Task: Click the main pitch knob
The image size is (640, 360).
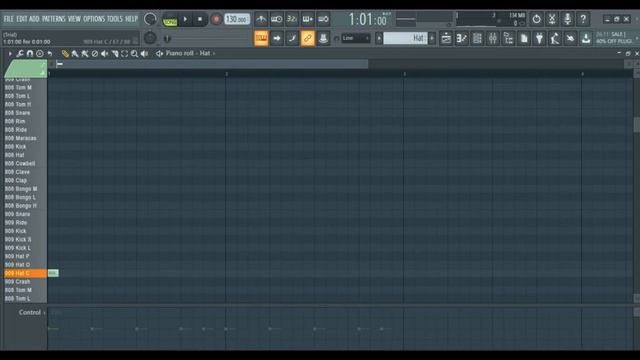Action: tap(150, 38)
